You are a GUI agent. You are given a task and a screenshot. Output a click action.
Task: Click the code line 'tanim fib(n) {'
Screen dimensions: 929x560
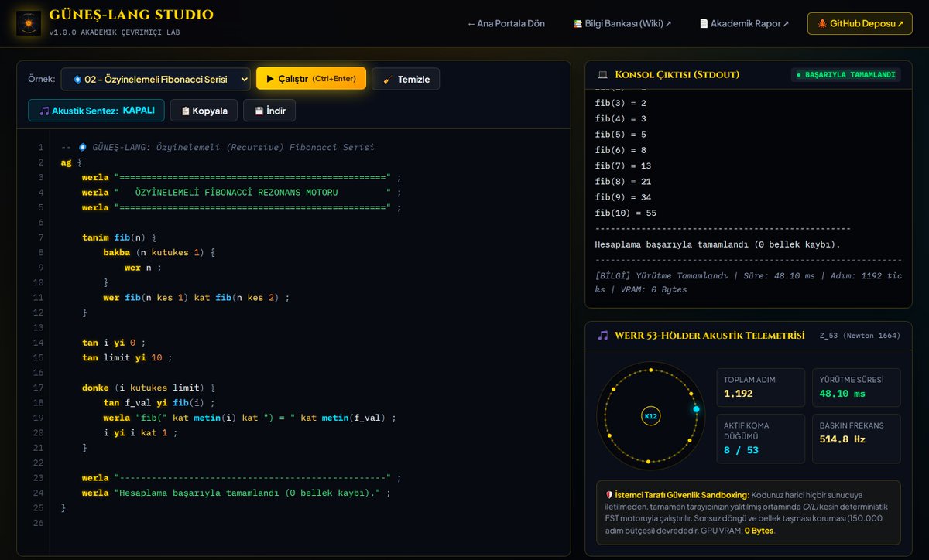(119, 237)
